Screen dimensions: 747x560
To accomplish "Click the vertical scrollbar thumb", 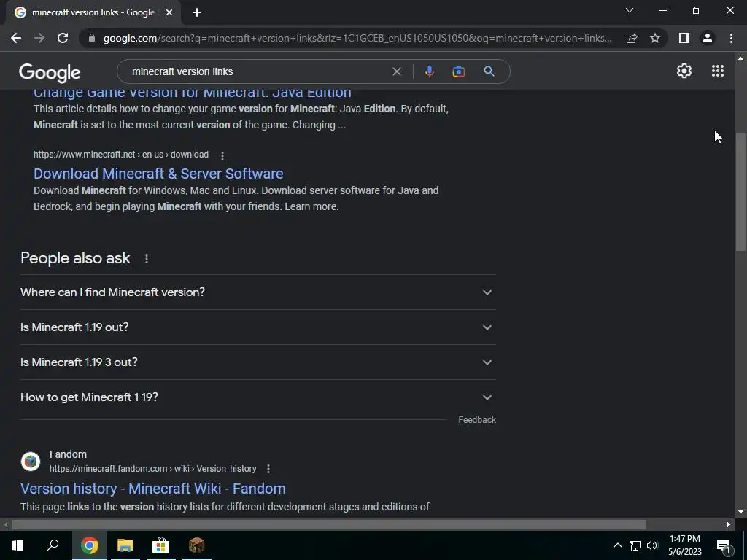I will pos(741,192).
